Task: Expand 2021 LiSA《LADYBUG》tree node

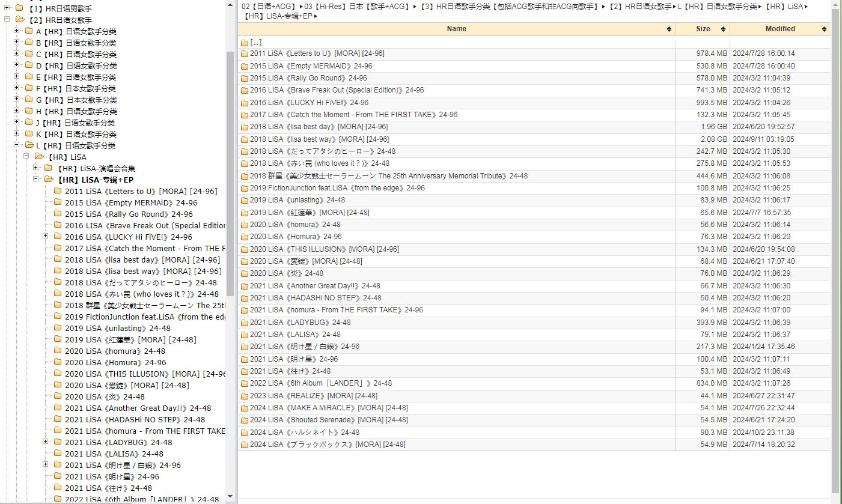Action: (45, 442)
